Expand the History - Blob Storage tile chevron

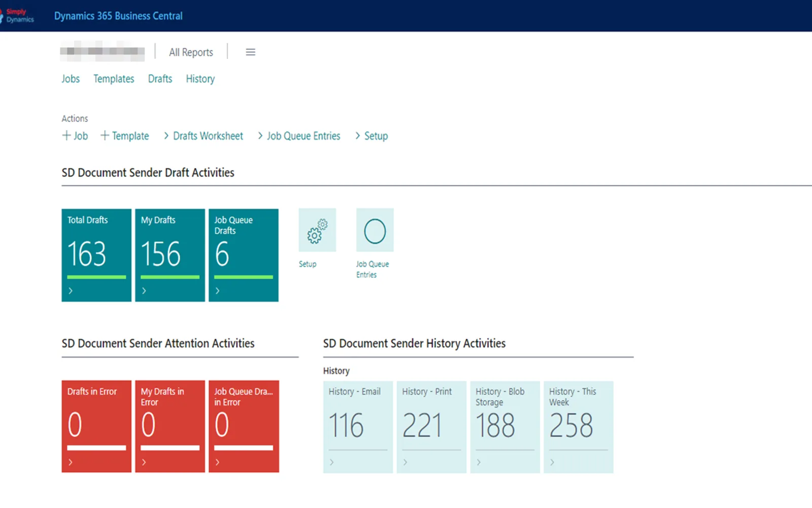pyautogui.click(x=479, y=462)
